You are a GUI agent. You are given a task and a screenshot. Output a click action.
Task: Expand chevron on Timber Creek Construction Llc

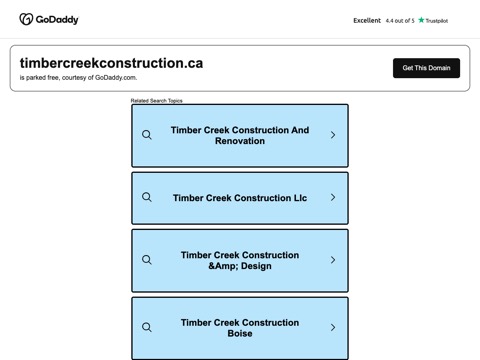point(333,197)
